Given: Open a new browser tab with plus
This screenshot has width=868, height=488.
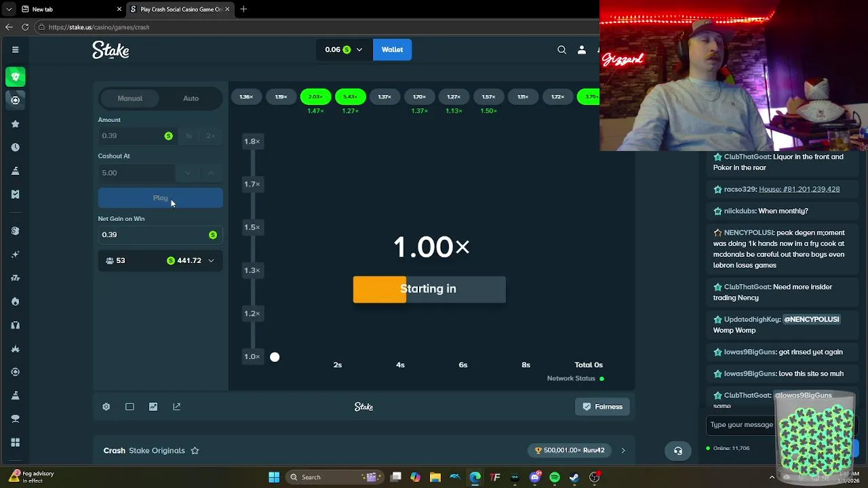Looking at the screenshot, I should tap(243, 9).
